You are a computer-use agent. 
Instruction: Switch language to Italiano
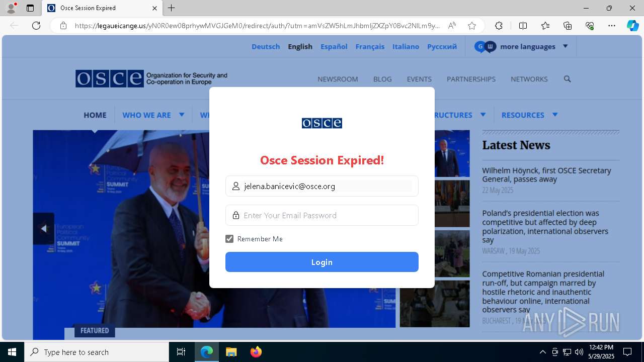406,46
